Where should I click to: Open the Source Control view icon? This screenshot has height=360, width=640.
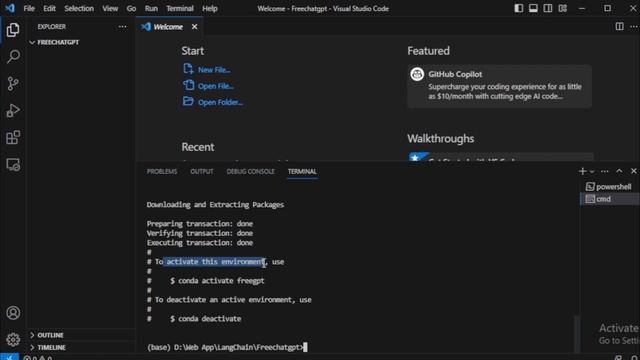13,84
